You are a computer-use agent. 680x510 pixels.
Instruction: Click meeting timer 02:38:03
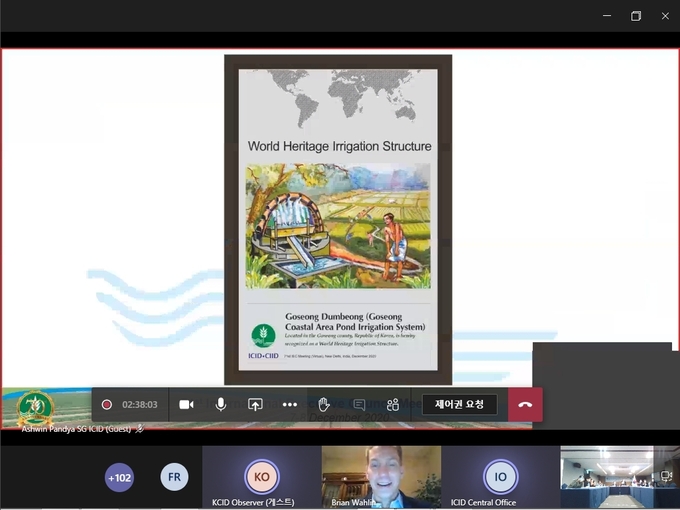pos(140,405)
